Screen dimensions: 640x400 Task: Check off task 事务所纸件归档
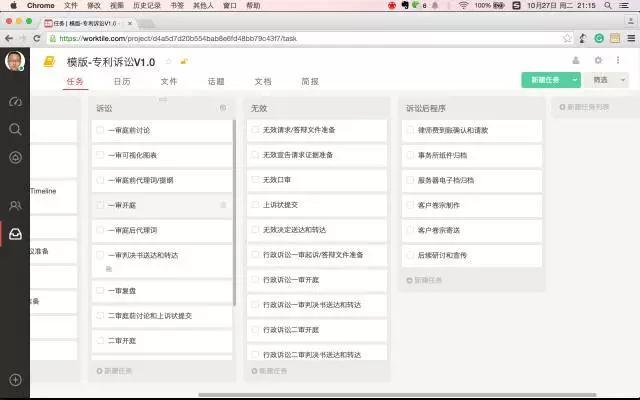pos(410,155)
